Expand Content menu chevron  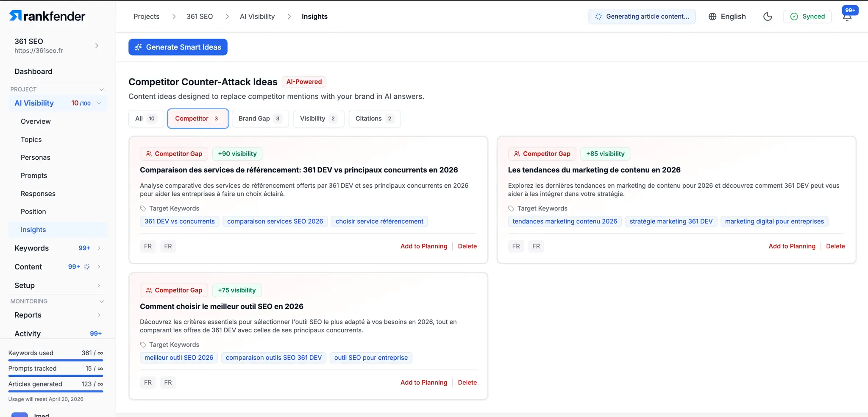(99, 267)
